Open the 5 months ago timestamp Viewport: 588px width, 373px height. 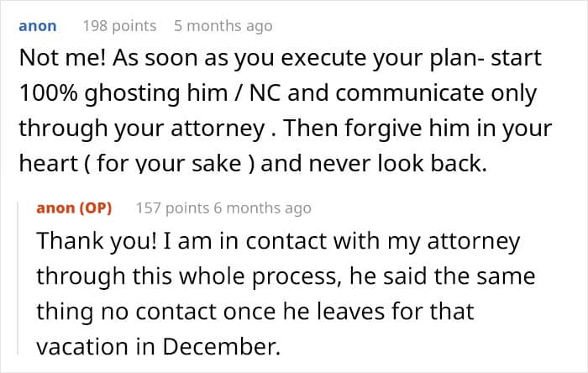[223, 26]
